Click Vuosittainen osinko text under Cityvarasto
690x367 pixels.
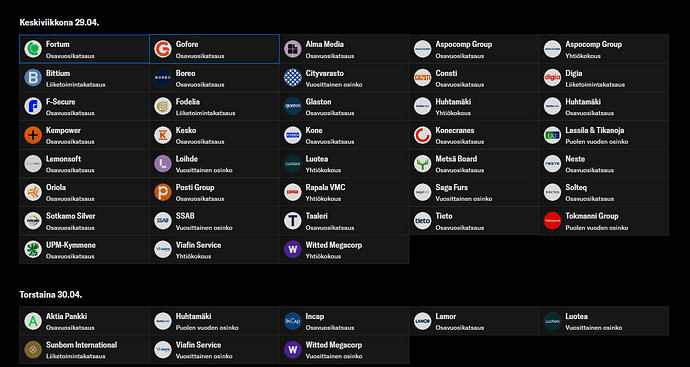coord(334,84)
